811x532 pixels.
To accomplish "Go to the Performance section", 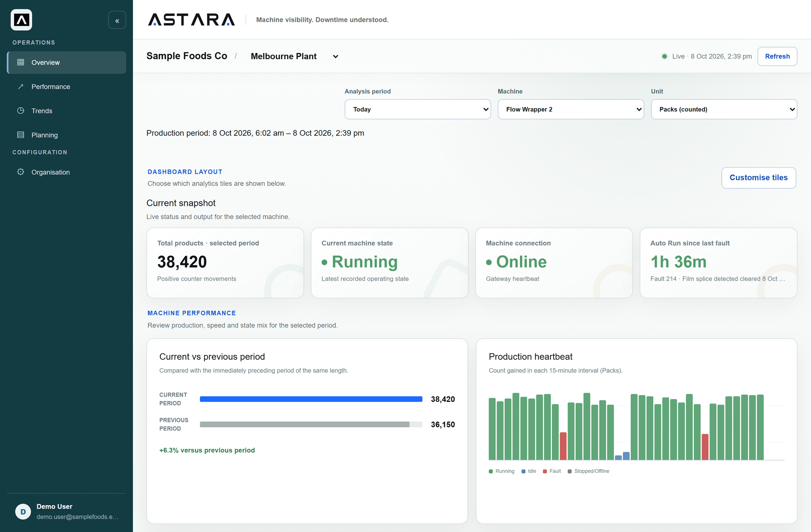I will pos(67,87).
